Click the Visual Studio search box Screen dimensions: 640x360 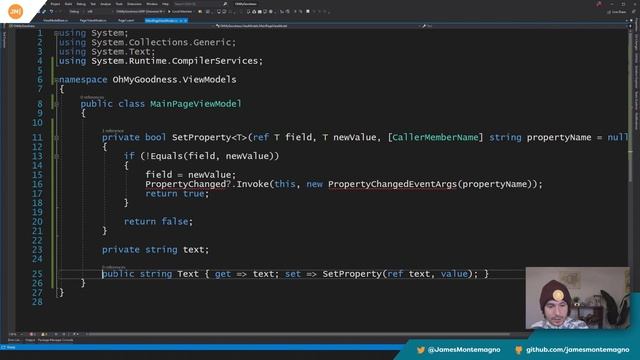(x=200, y=4)
